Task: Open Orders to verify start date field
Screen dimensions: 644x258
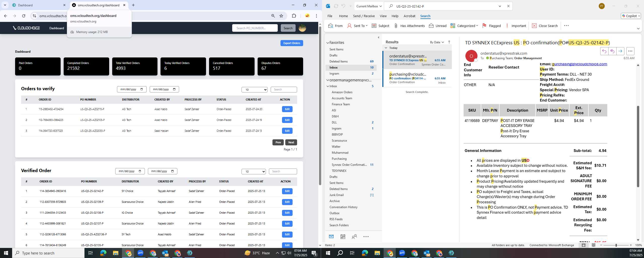Action: point(132,89)
